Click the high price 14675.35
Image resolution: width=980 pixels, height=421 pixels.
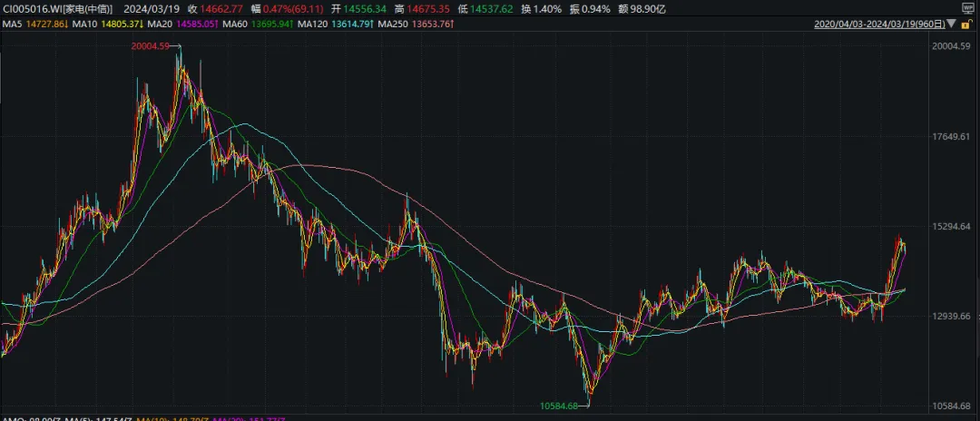(x=428, y=9)
